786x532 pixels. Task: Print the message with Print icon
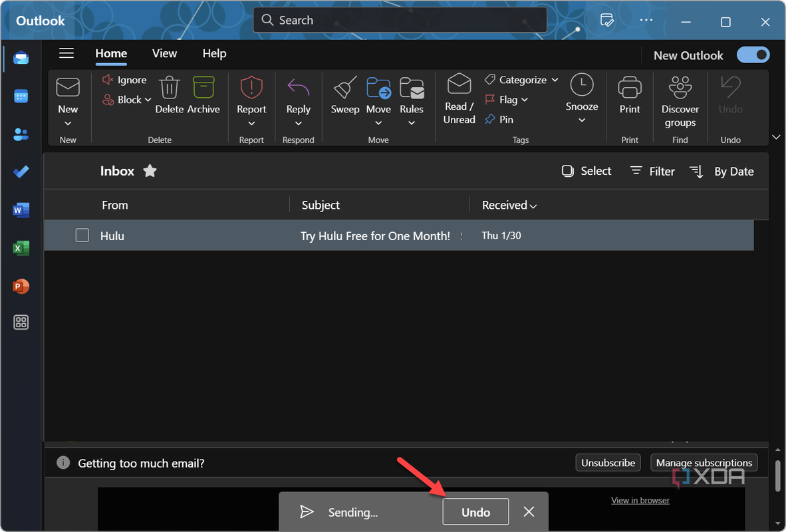pos(630,87)
